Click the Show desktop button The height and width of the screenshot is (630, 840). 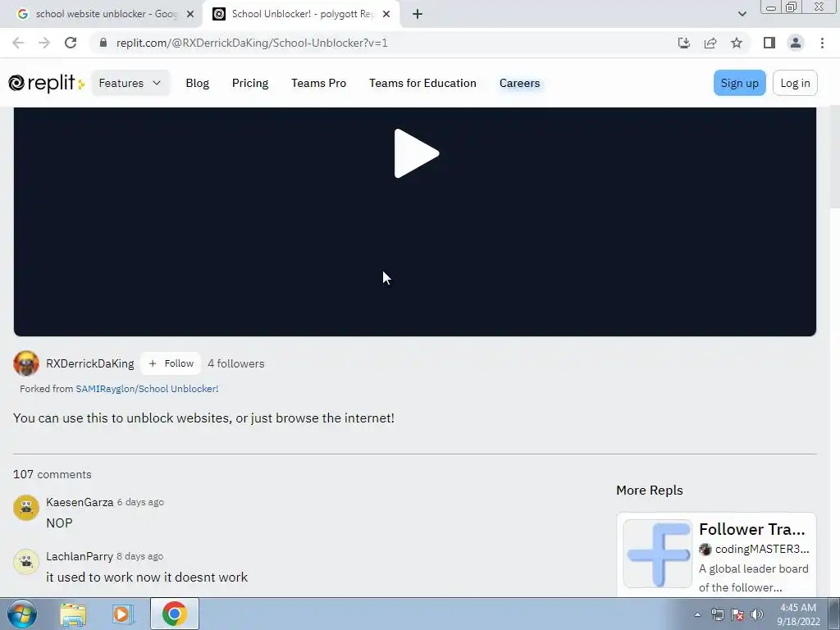click(x=834, y=614)
